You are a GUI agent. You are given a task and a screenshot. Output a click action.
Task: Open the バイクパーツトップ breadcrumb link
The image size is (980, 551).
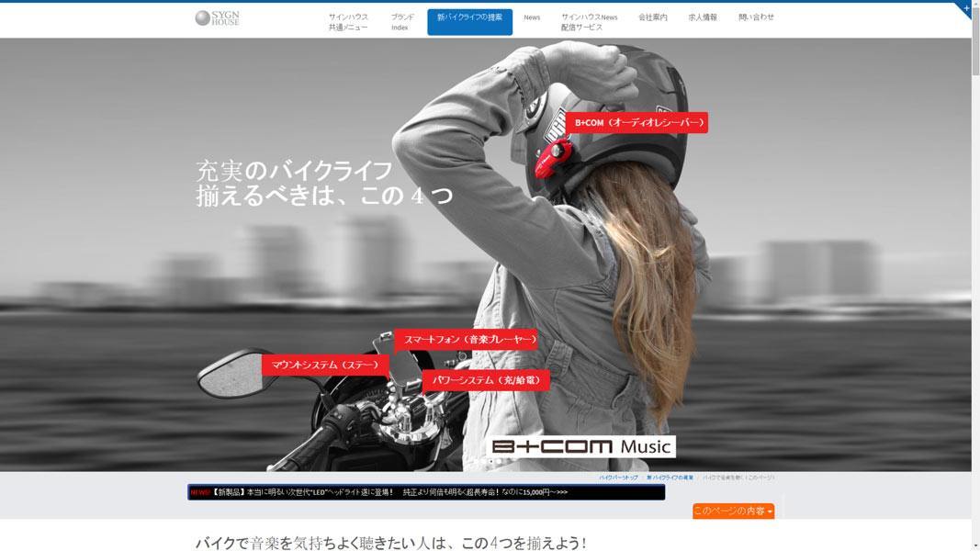[618, 478]
